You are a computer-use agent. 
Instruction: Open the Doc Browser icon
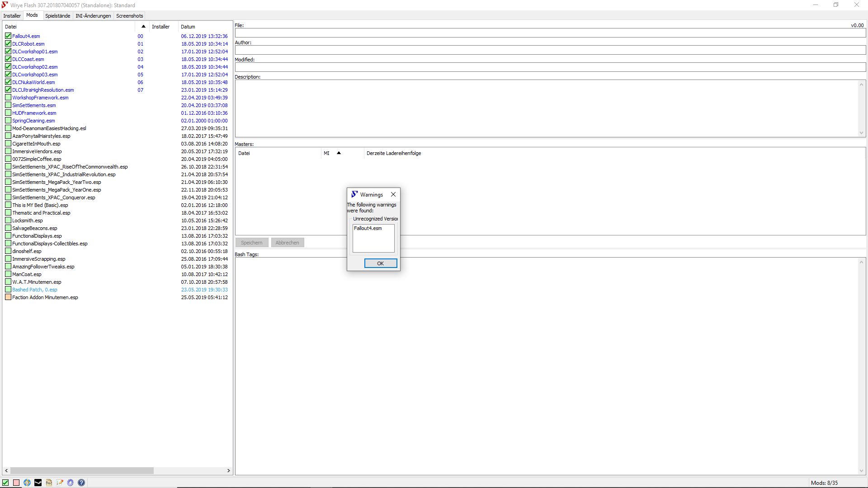(x=49, y=483)
